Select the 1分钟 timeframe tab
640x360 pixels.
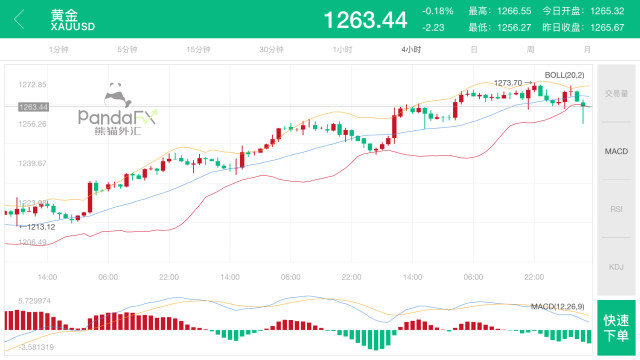click(59, 50)
